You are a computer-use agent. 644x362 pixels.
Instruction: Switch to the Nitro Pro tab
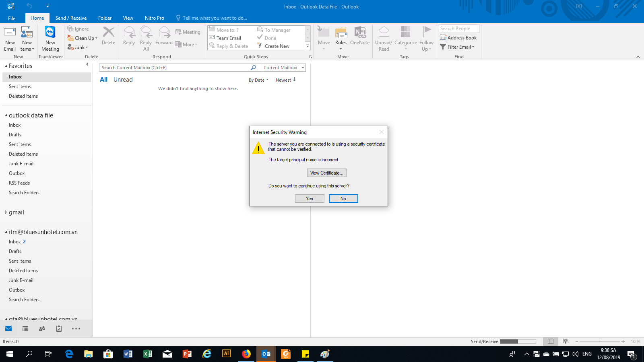pyautogui.click(x=155, y=18)
